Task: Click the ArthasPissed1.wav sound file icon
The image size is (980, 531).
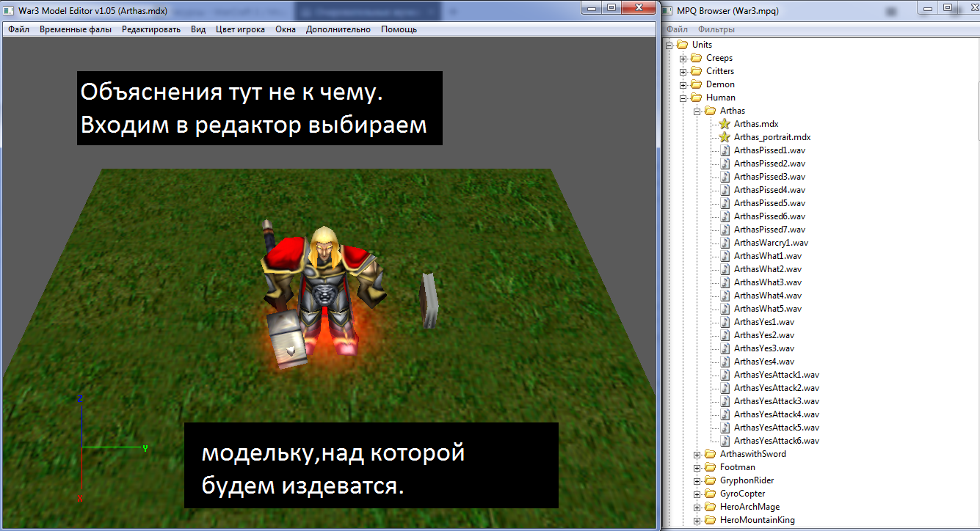Action: (x=725, y=150)
